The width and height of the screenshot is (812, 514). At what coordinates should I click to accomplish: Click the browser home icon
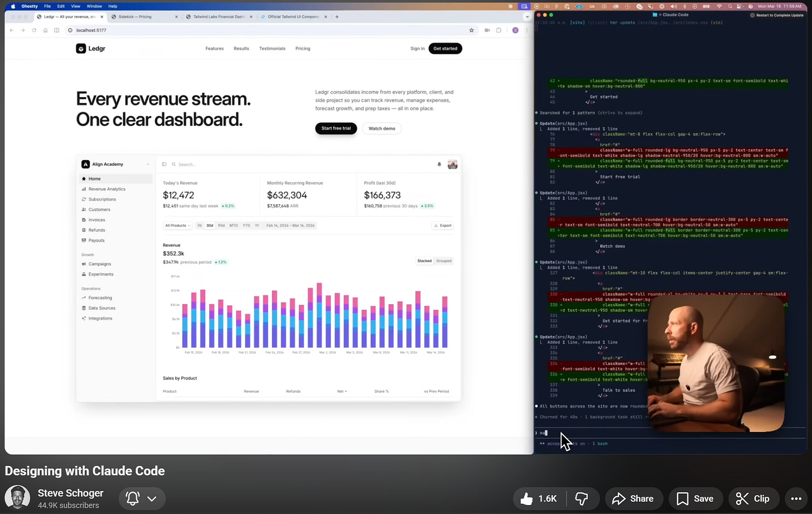coord(46,30)
